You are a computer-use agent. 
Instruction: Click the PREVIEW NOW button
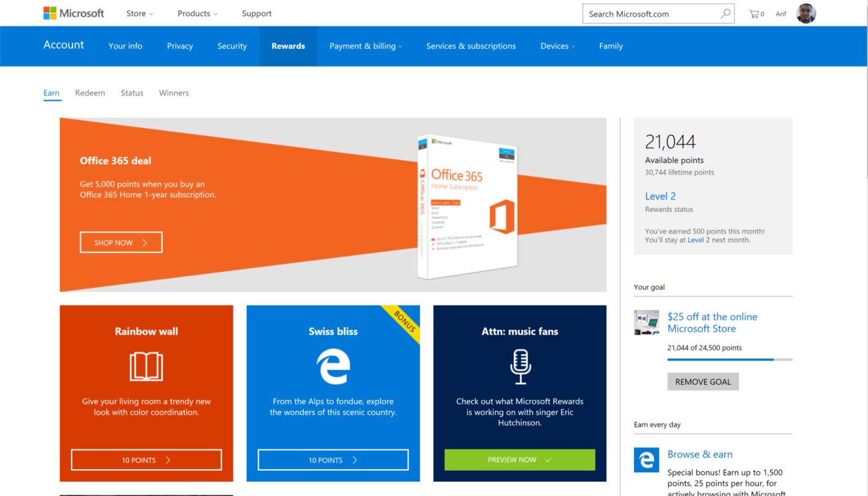[520, 460]
